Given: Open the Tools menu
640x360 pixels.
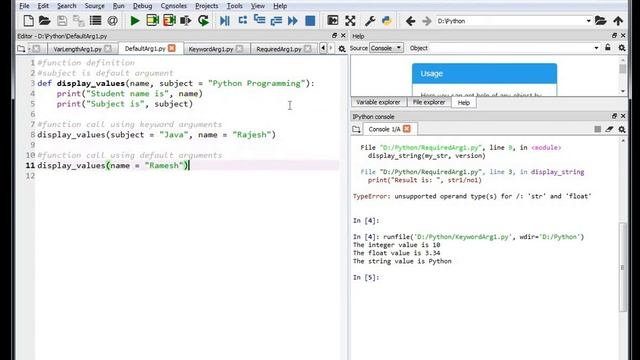Looking at the screenshot, I should coord(234,6).
